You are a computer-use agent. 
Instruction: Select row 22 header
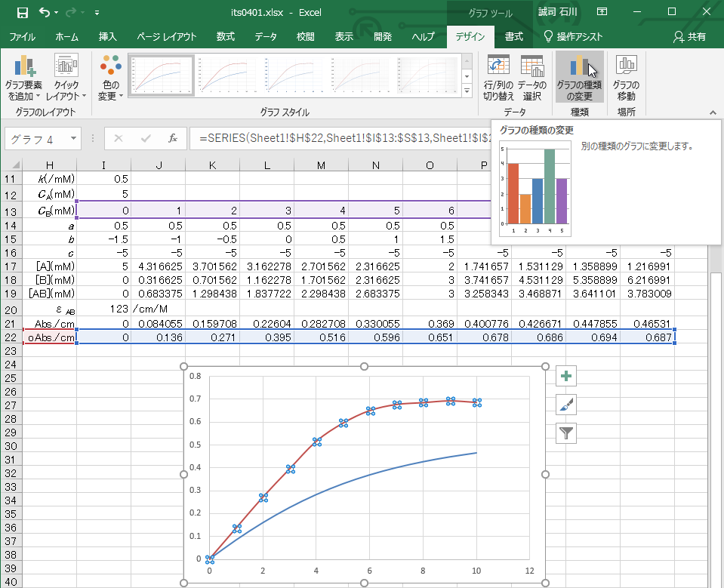(x=11, y=337)
